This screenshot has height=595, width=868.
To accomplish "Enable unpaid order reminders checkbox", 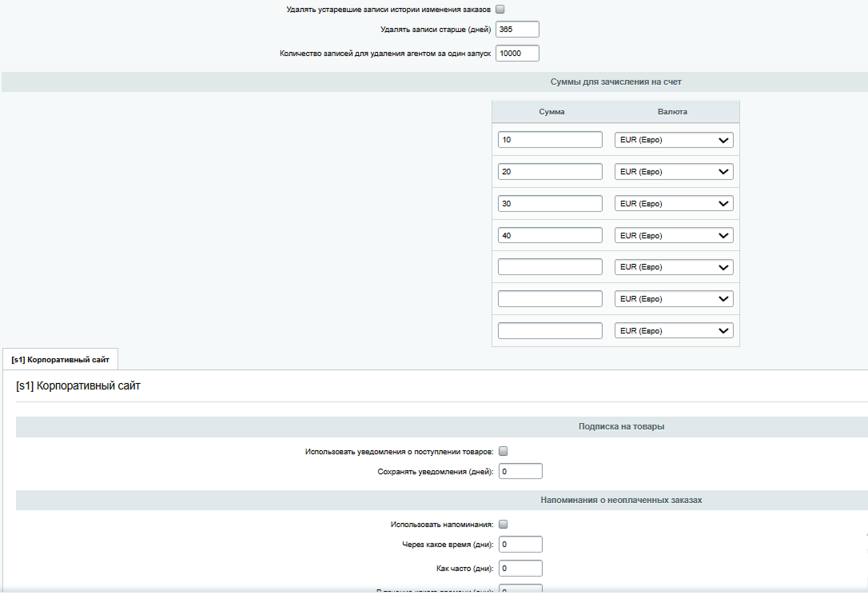I will coord(504,525).
